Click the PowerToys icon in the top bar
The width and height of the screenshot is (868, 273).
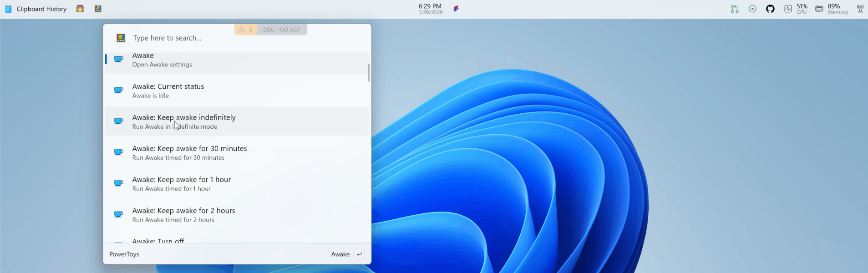(98, 9)
